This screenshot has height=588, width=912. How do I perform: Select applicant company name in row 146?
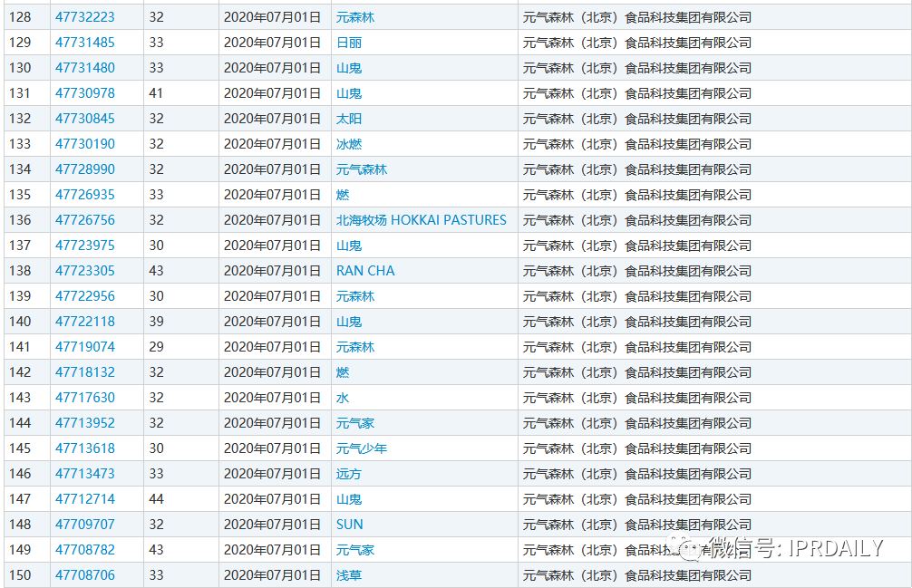[x=637, y=474]
